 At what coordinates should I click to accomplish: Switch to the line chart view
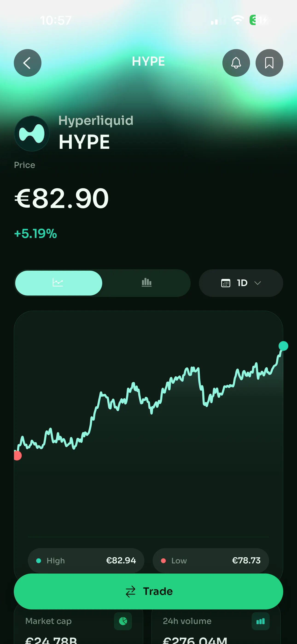[x=58, y=283]
